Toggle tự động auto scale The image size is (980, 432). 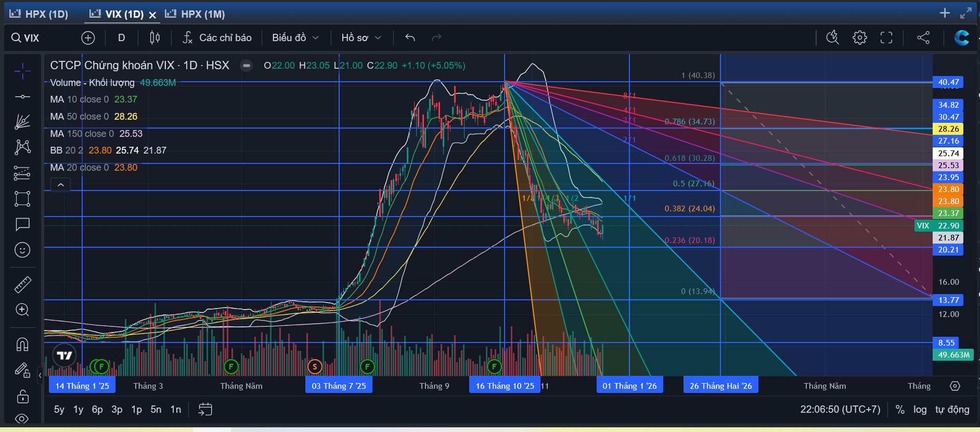coord(952,410)
